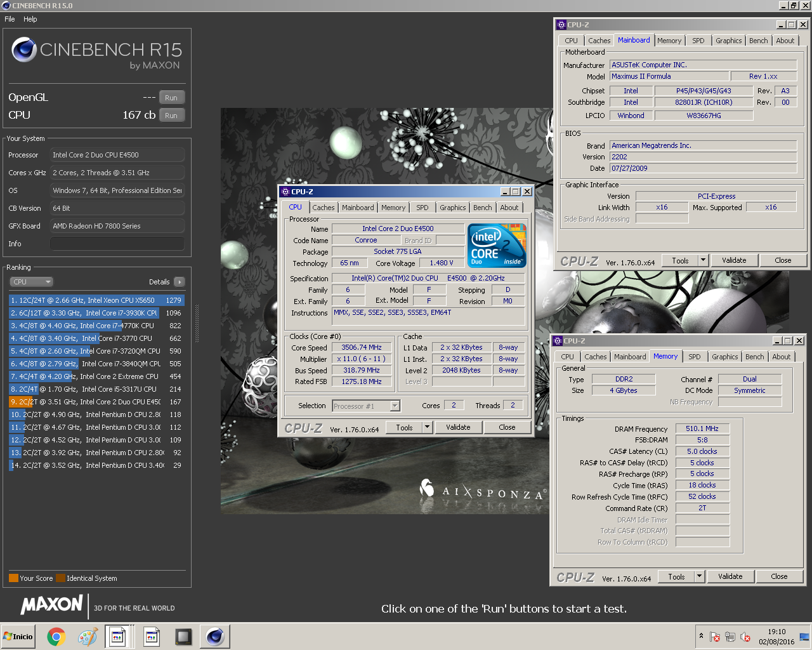This screenshot has width=812, height=650.
Task: Open the chip-icon app in the taskbar
Action: pyautogui.click(x=183, y=637)
